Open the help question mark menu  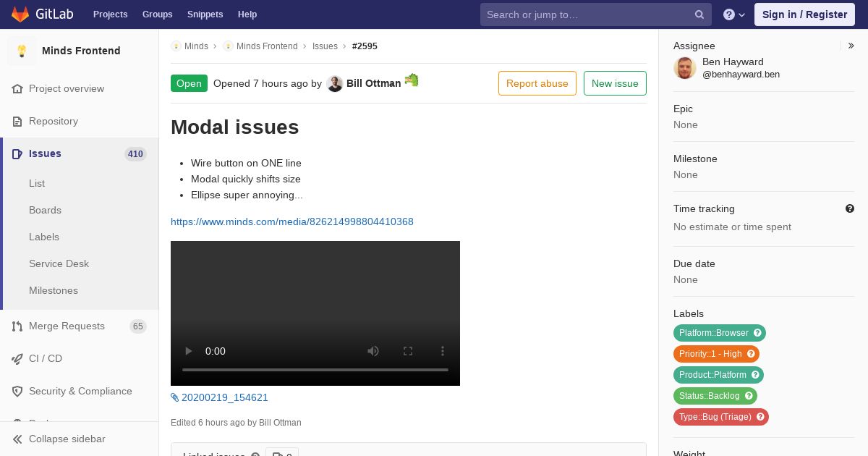pyautogui.click(x=734, y=14)
